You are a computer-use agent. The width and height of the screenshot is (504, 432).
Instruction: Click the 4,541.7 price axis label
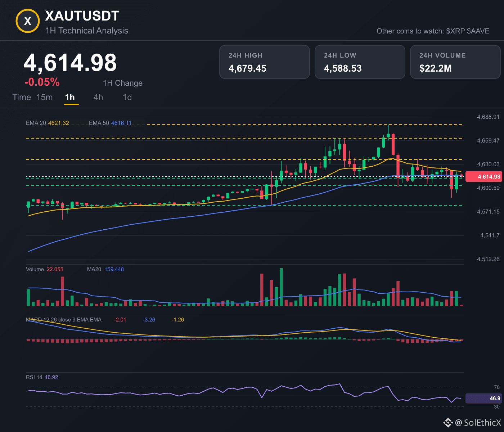(x=490, y=235)
